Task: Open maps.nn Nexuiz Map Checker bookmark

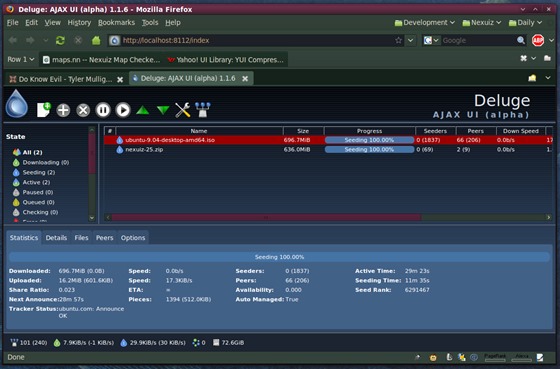Action: (x=101, y=60)
